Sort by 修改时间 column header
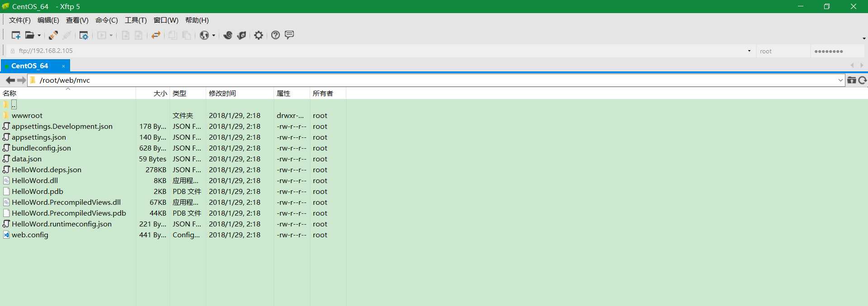Viewport: 868px width, 306px height. click(240, 94)
